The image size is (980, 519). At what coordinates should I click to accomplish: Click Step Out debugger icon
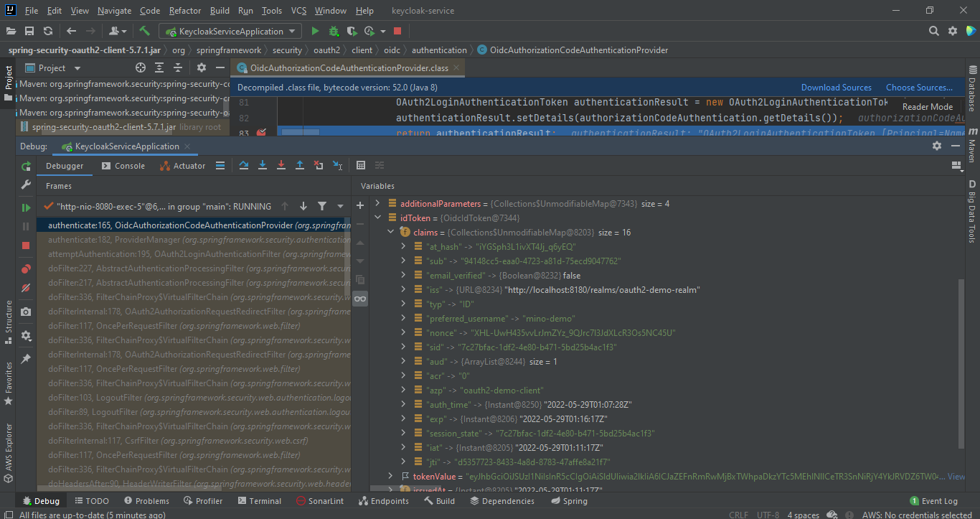tap(300, 165)
